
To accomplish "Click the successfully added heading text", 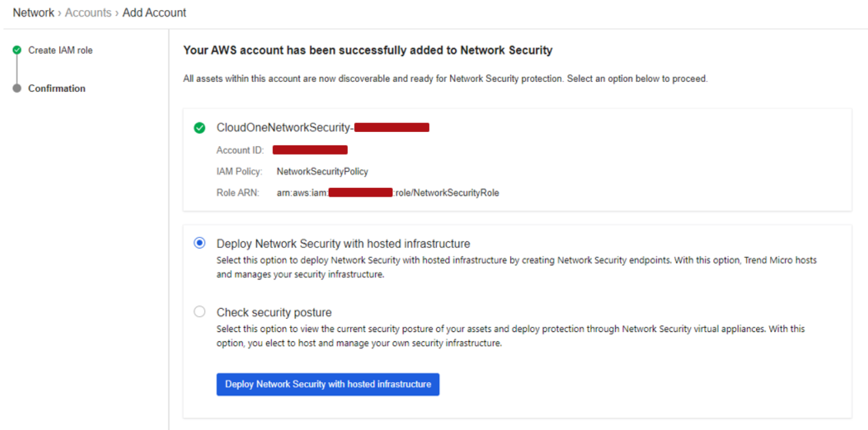I will pyautogui.click(x=367, y=50).
